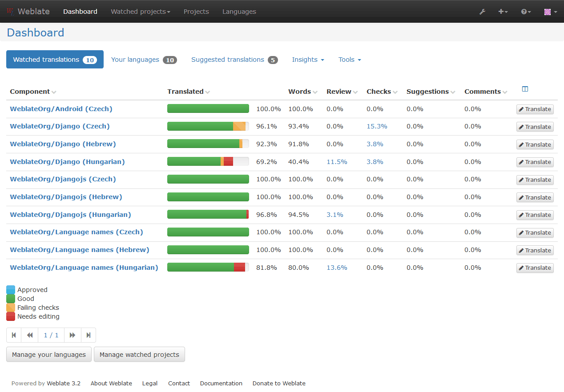This screenshot has width=564, height=392.
Task: Open 15.3% checks for Django (Czech)
Action: (377, 126)
